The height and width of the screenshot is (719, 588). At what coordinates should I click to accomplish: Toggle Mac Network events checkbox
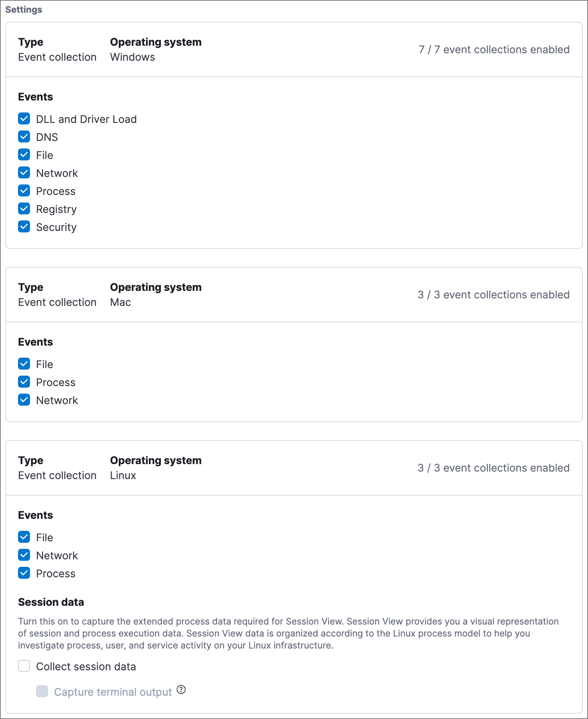pyautogui.click(x=24, y=400)
